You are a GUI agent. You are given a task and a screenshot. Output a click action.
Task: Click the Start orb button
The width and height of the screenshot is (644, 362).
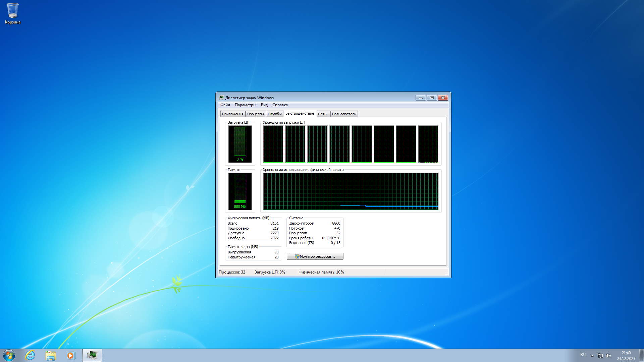pyautogui.click(x=9, y=355)
